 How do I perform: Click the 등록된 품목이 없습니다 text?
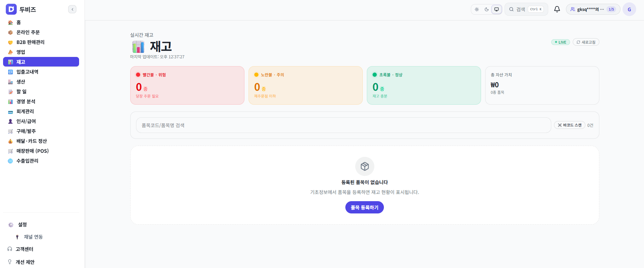(x=365, y=182)
